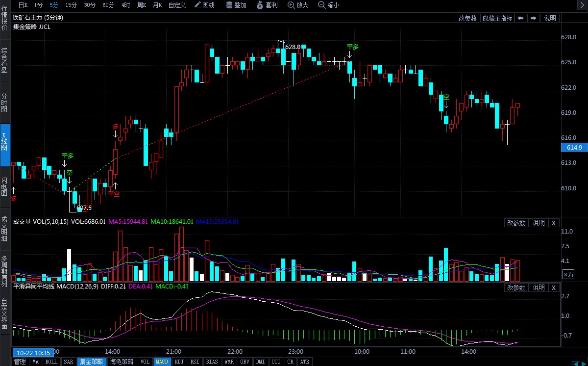Select VOL indicator tab
This screenshot has width=588, height=366.
coord(145,362)
